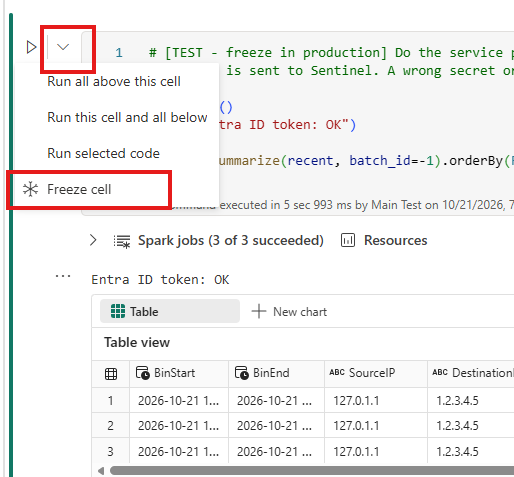Add a New chart
514x477 pixels.
289,312
